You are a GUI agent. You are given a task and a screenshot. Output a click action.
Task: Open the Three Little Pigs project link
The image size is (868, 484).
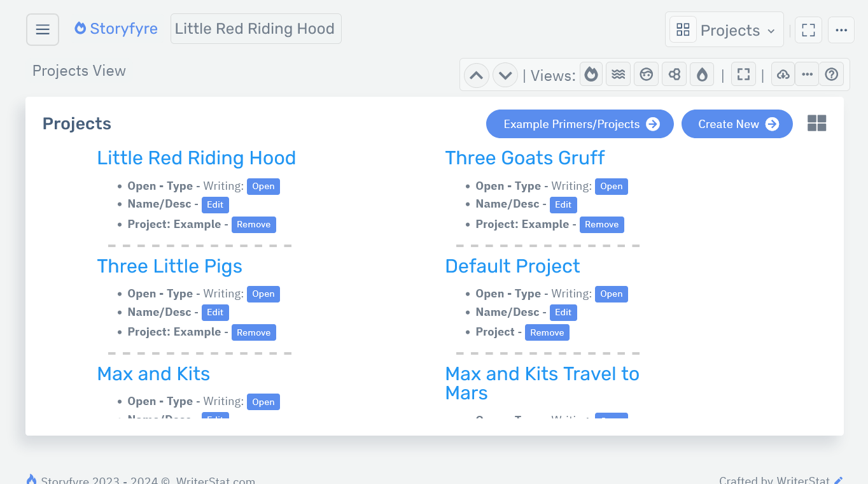pos(169,266)
